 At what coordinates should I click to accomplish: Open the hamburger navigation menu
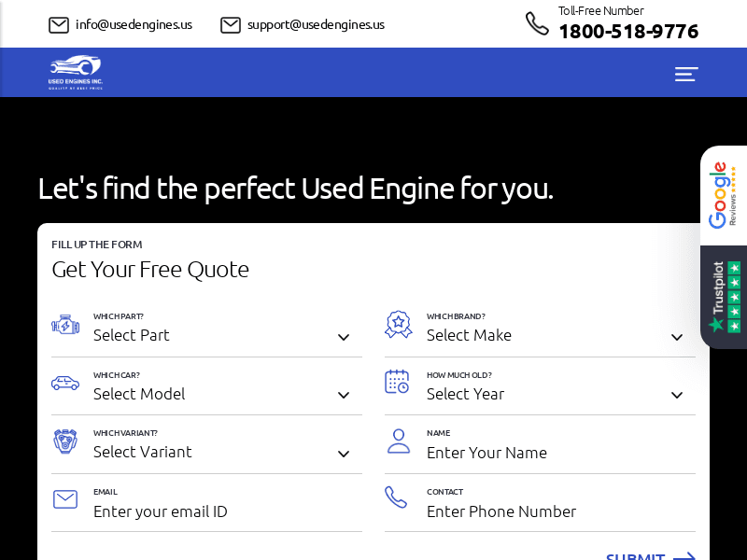(686, 74)
